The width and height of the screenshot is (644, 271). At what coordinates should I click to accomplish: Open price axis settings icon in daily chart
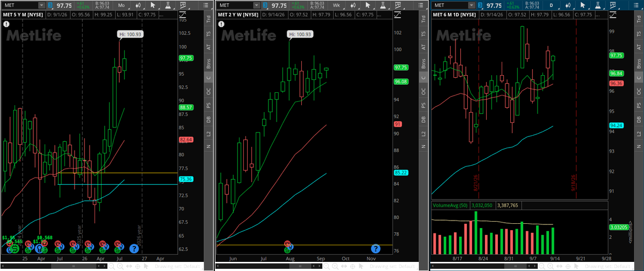(613, 14)
